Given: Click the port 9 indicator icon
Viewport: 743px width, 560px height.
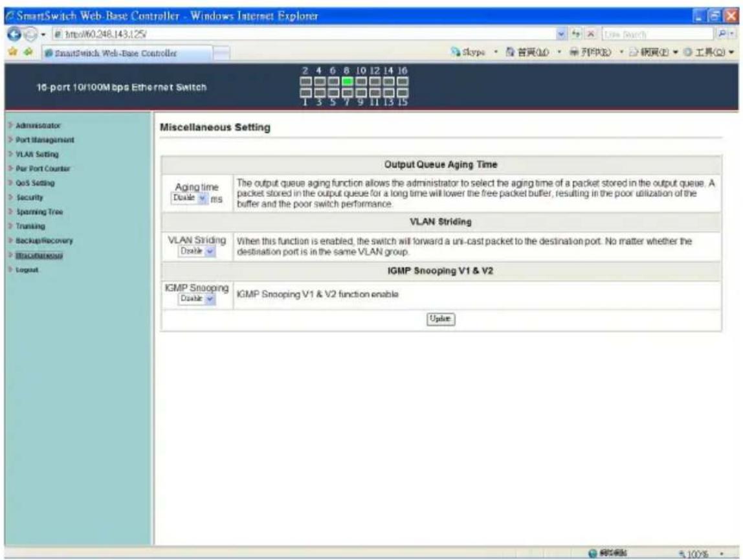Looking at the screenshot, I should tap(361, 93).
